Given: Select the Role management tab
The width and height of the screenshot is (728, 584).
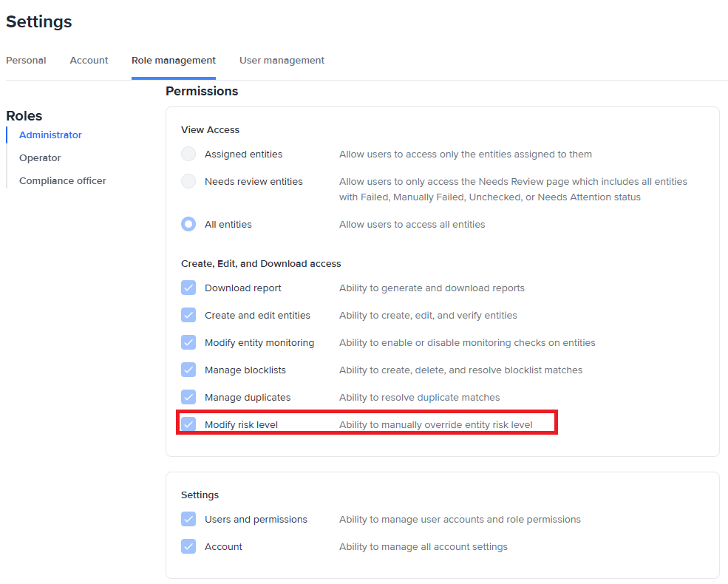Looking at the screenshot, I should [174, 61].
